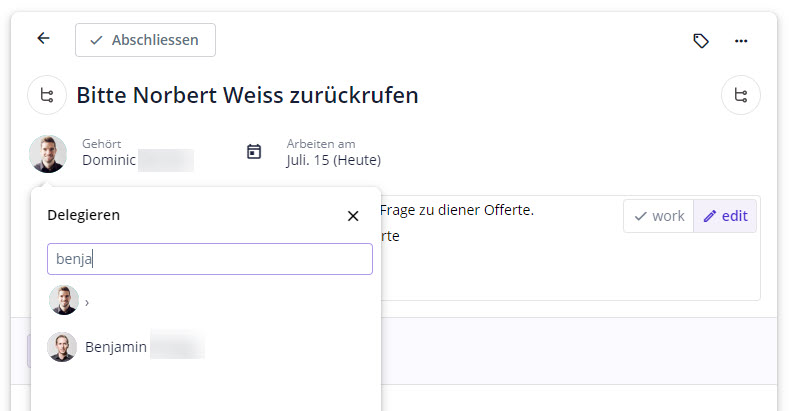Viewport: 793px width, 411px height.
Task: Click the description text about the Offerte
Action: (456, 210)
